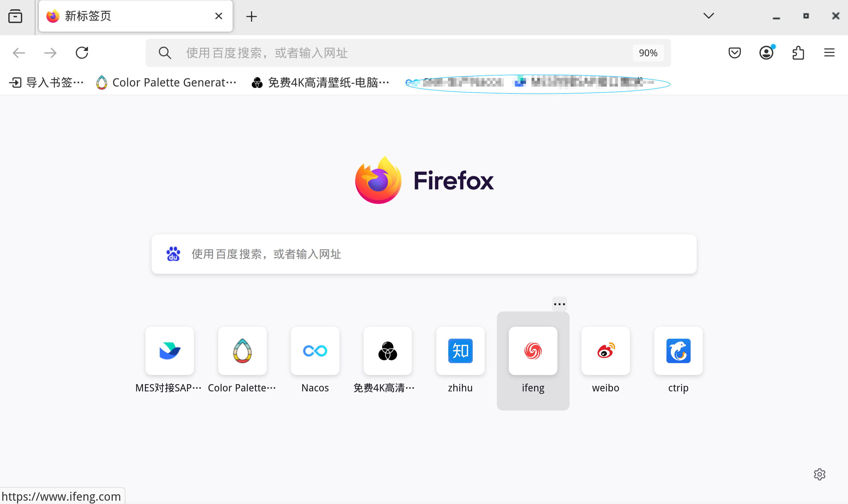Open the ifeng tile three-dot menu

[559, 304]
